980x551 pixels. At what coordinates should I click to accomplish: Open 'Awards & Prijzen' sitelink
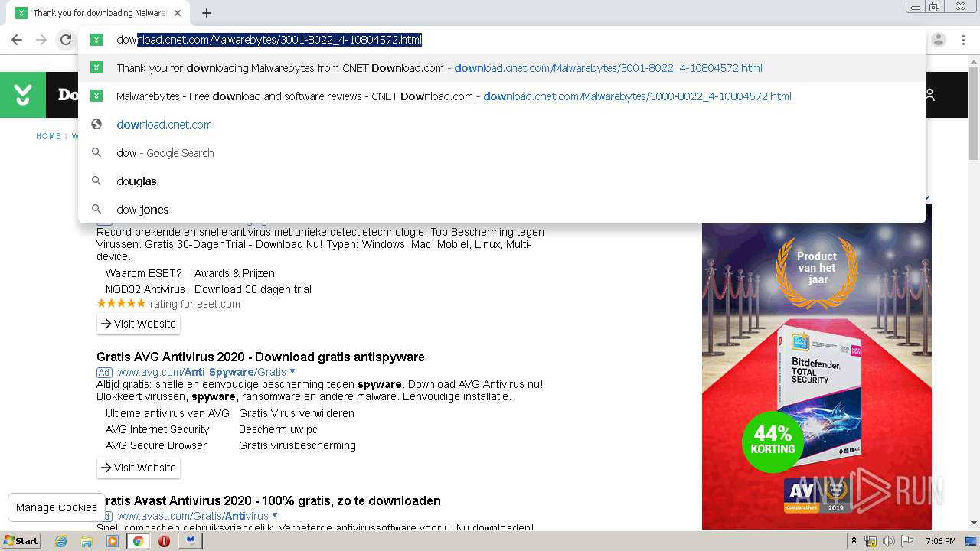(x=234, y=273)
